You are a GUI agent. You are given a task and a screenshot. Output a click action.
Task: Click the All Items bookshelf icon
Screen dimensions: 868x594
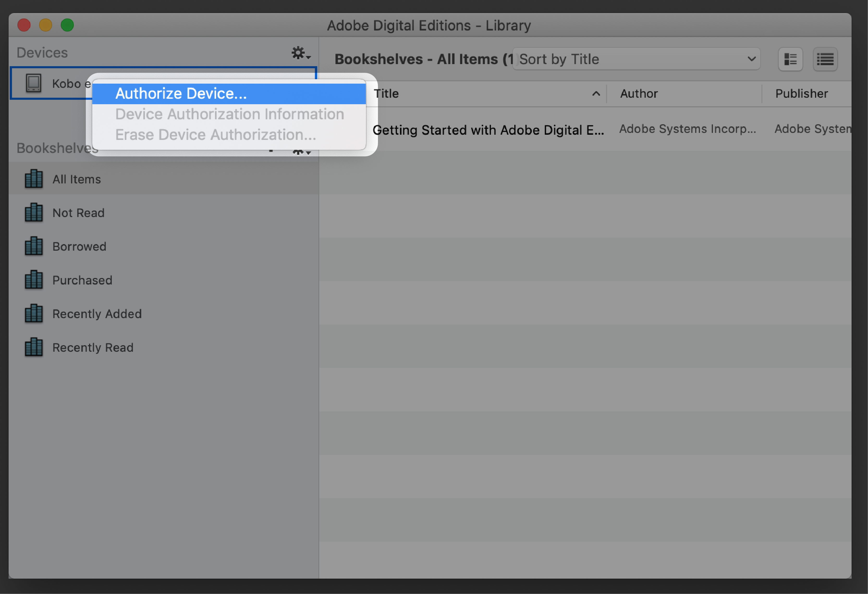(x=34, y=179)
